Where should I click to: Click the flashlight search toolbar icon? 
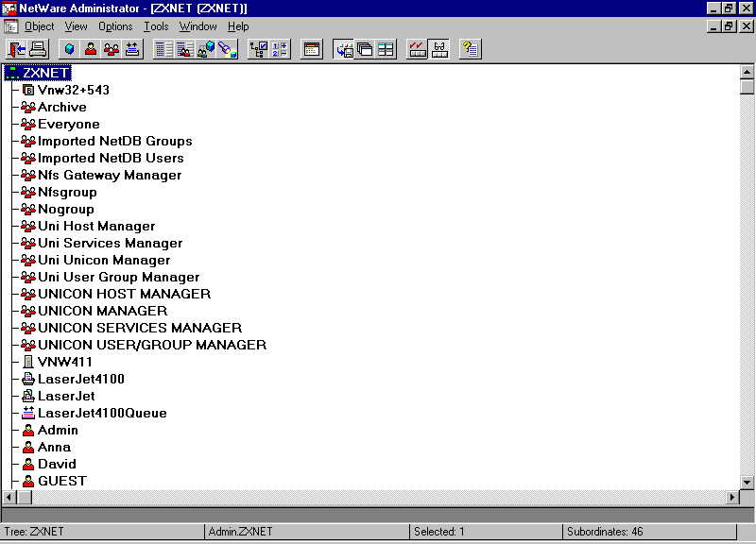[227, 49]
